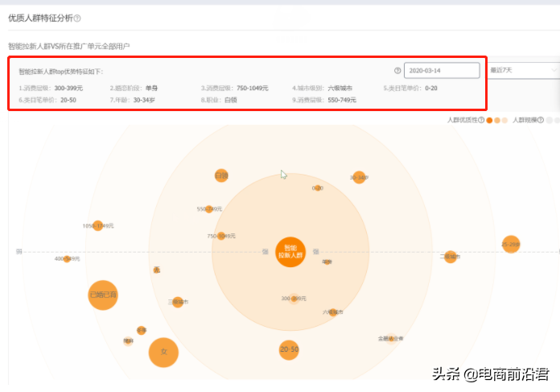Click the 人群优质性 legend label
The width and height of the screenshot is (560, 392).
462,121
